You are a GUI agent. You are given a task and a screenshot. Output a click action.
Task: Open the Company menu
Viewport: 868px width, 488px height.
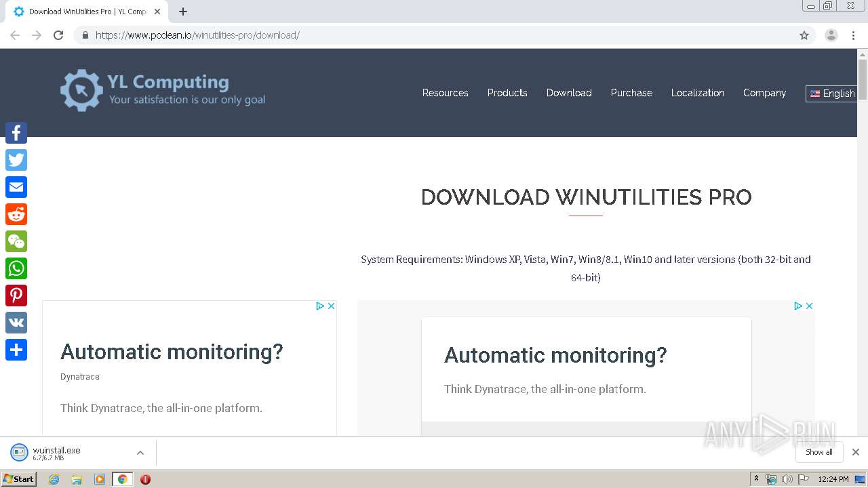pyautogui.click(x=764, y=93)
